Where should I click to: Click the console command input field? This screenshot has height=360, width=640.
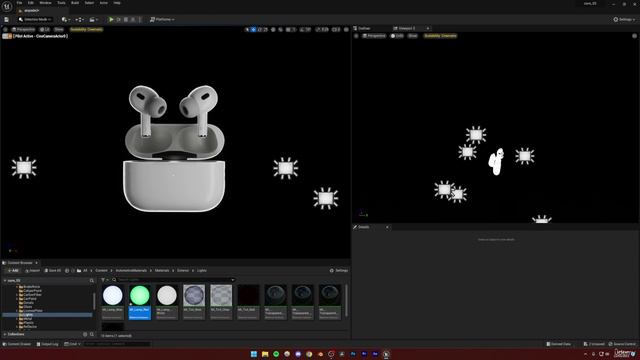117,344
